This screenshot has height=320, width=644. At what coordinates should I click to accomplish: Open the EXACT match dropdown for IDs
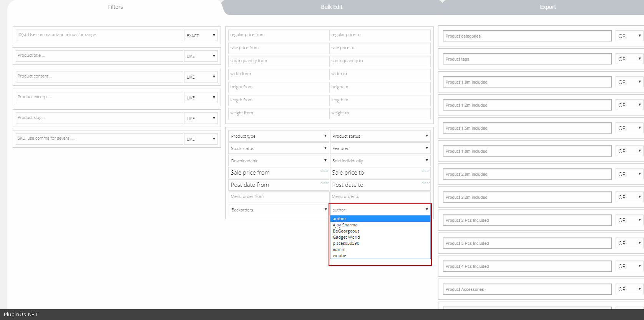pyautogui.click(x=201, y=35)
